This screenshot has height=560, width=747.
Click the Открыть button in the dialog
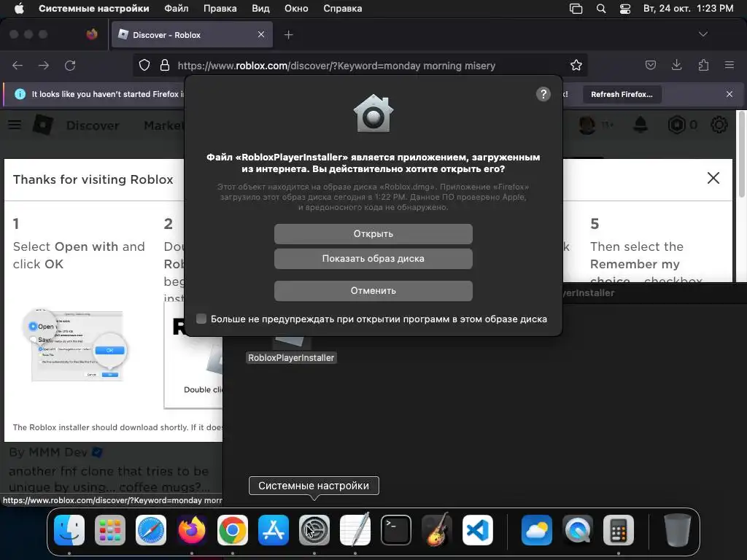[373, 234]
